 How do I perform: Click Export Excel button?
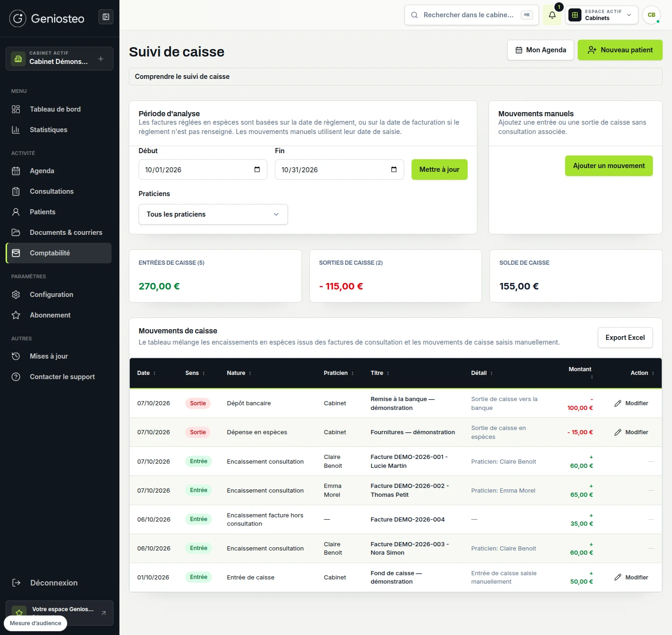[x=625, y=338]
